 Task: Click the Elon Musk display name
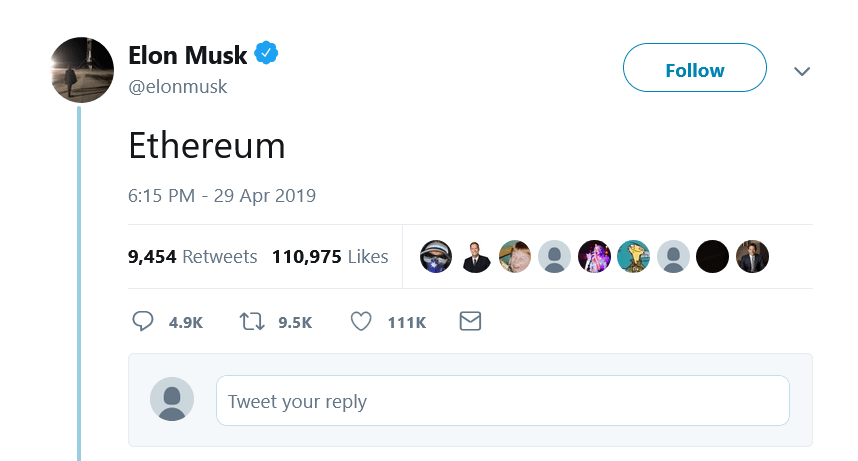pyautogui.click(x=189, y=56)
